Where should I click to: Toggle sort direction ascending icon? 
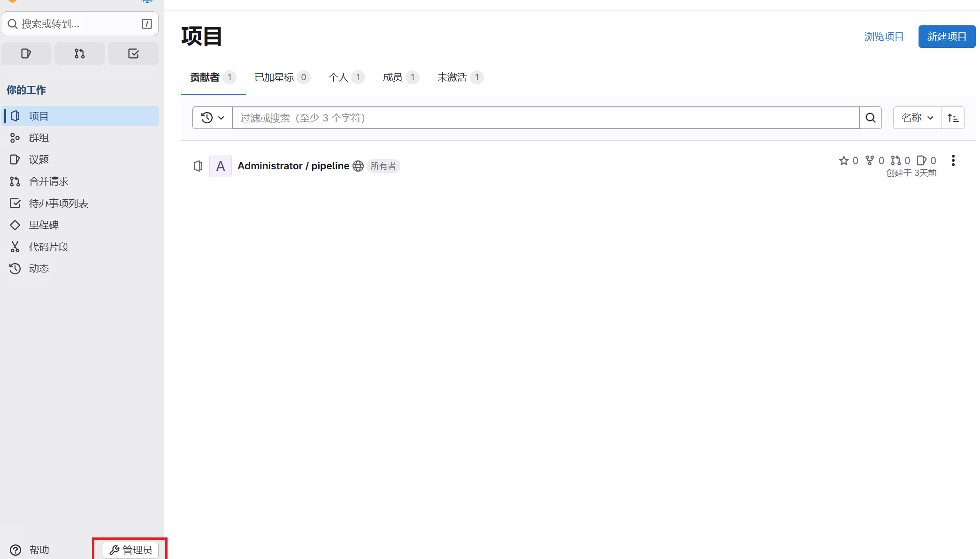tap(953, 118)
